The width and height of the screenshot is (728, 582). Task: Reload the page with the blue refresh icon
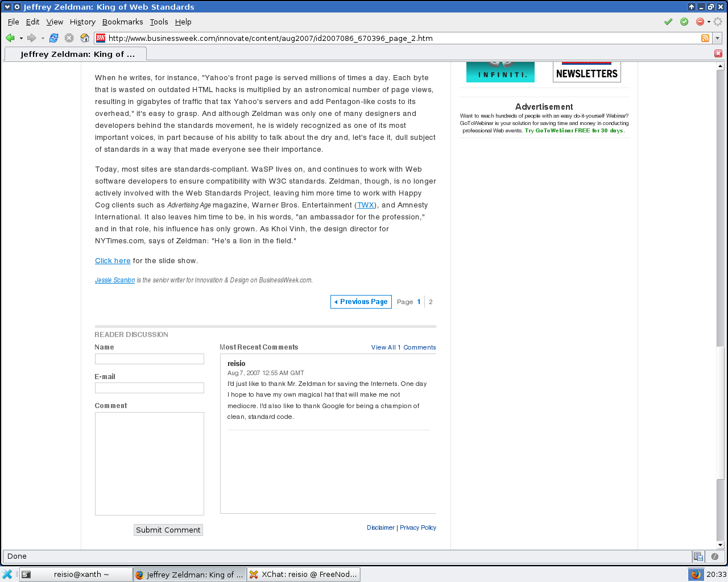[x=53, y=38]
